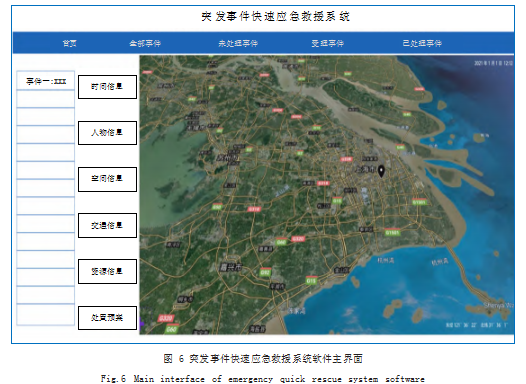Open the 全部事件 tab
The image size is (526, 384).
[x=145, y=43]
